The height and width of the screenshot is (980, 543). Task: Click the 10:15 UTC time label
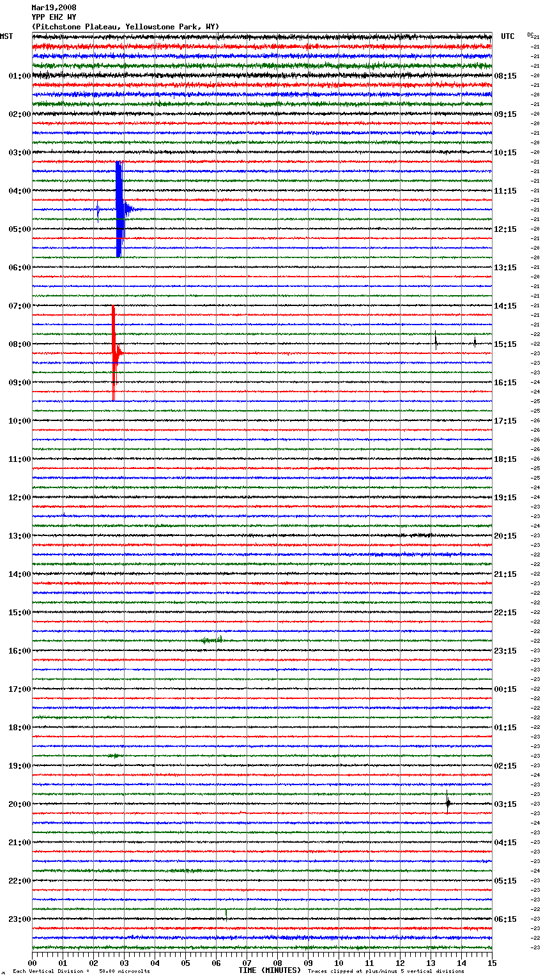505,153
